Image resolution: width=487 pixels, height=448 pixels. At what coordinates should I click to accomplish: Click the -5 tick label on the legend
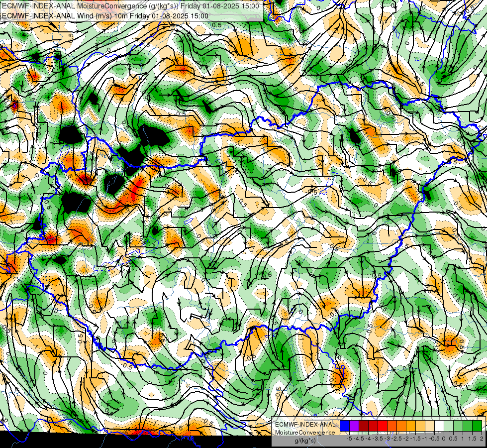pyautogui.click(x=349, y=439)
